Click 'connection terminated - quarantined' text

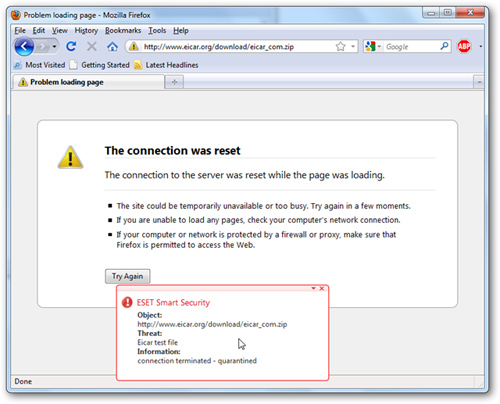point(197,361)
